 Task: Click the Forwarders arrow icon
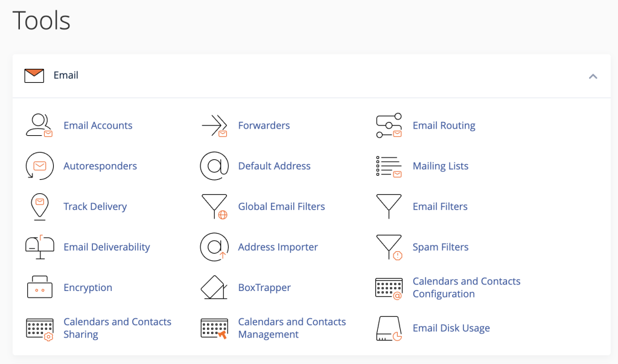pyautogui.click(x=214, y=126)
